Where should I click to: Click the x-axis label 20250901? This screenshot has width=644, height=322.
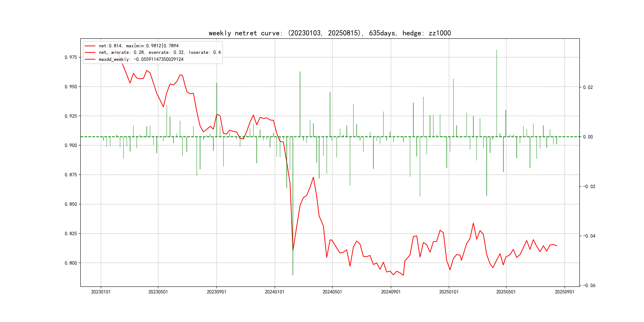click(x=564, y=292)
